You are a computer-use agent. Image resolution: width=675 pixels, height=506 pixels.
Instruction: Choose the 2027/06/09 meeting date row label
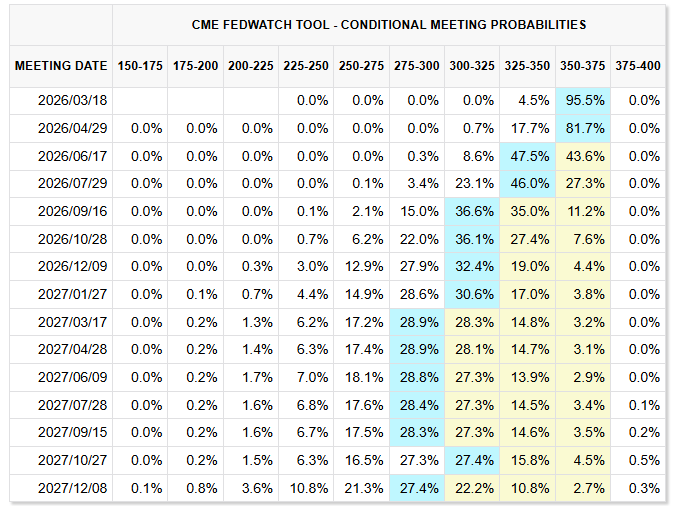[73, 377]
